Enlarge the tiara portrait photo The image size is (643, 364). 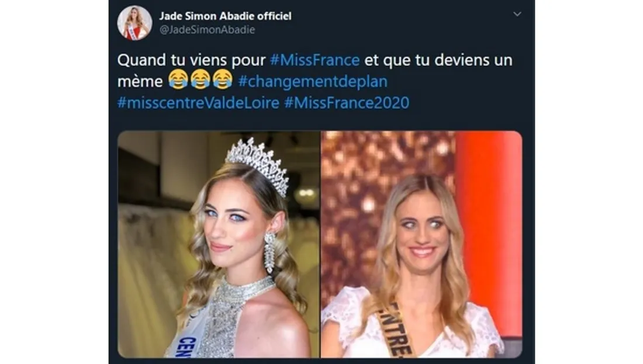219,244
